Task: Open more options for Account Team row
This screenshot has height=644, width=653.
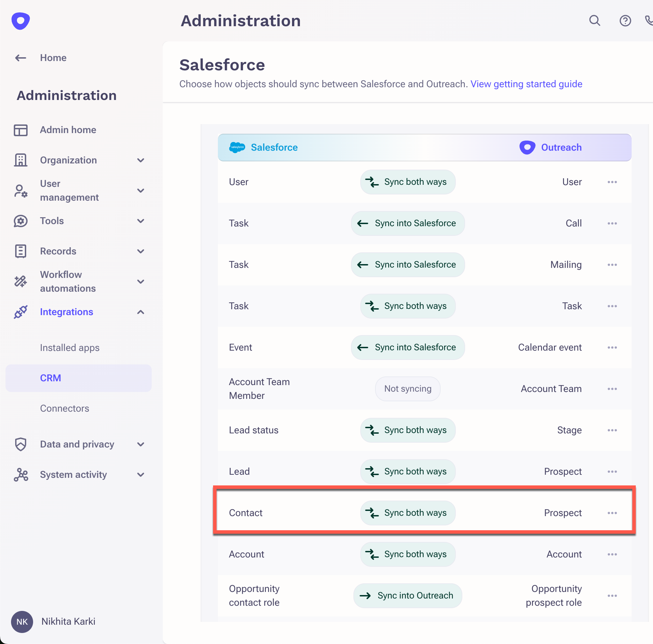Action: [x=612, y=389]
